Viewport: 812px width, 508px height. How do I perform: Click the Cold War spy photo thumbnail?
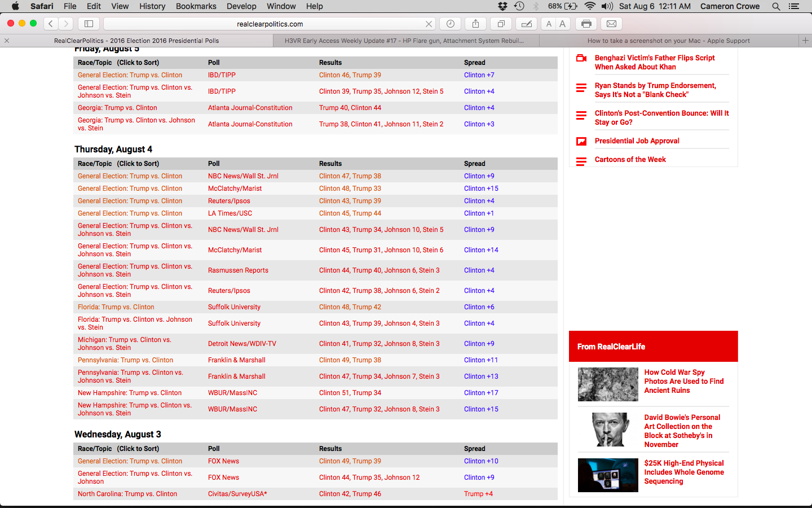click(x=608, y=384)
